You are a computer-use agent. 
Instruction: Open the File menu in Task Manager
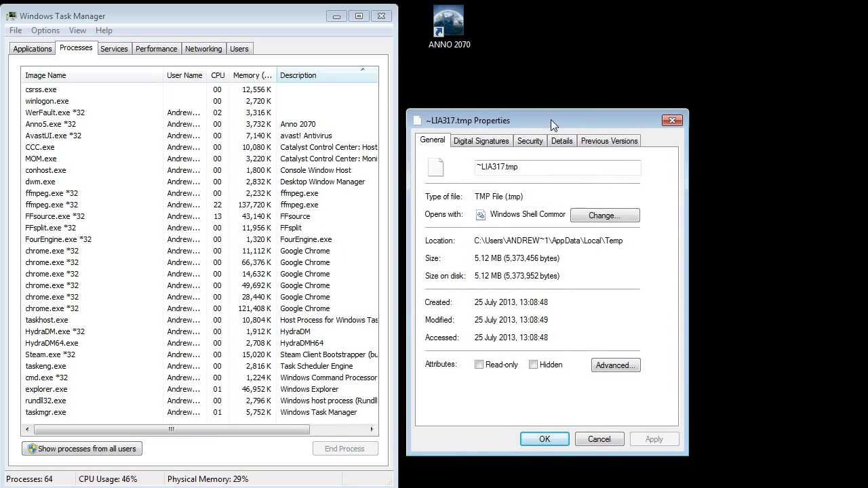(16, 30)
